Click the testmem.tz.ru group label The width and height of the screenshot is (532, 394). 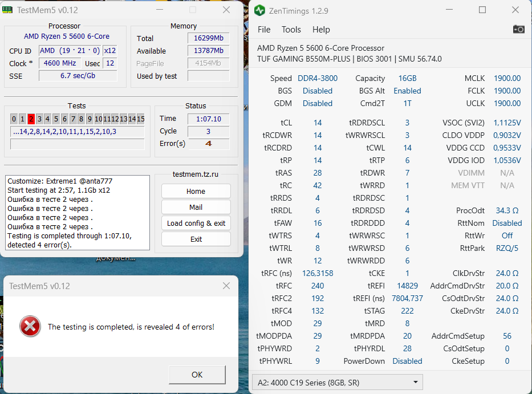coord(196,174)
